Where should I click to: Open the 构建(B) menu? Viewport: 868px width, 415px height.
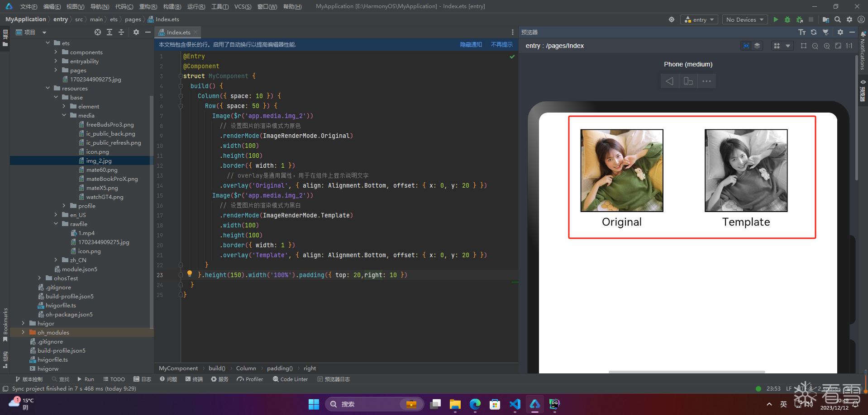172,6
